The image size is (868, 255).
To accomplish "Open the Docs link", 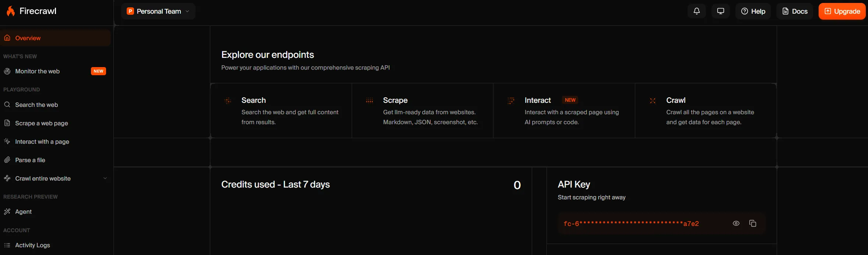I will click(x=795, y=11).
